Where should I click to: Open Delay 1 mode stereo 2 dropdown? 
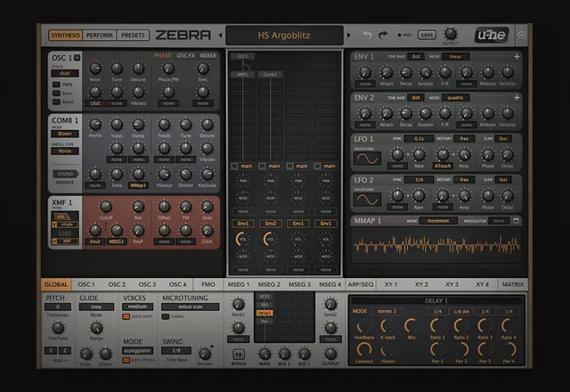387,311
